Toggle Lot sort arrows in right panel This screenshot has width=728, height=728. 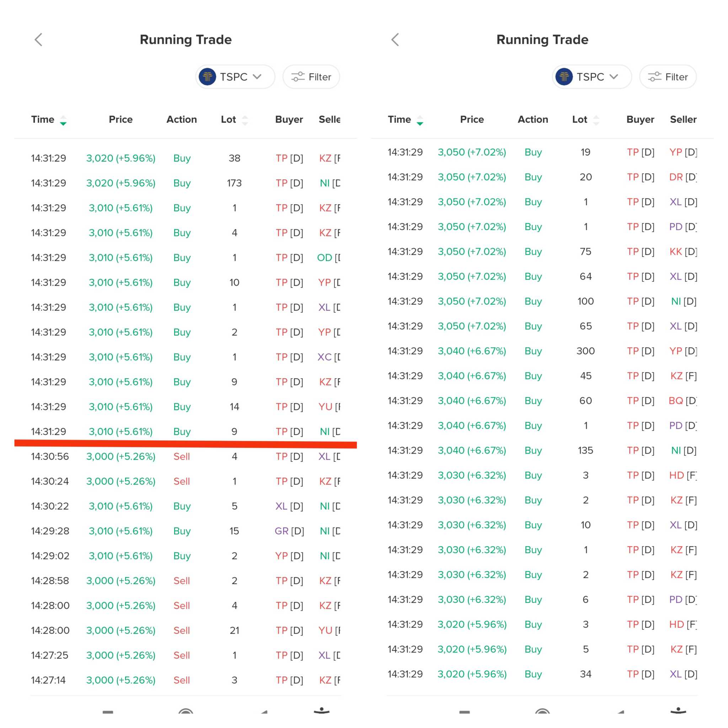(596, 120)
